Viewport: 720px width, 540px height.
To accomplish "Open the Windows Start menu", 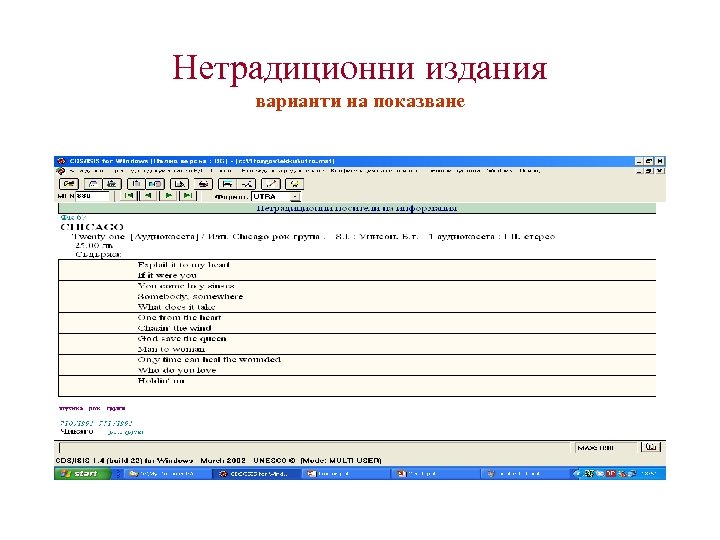I will coord(83,473).
